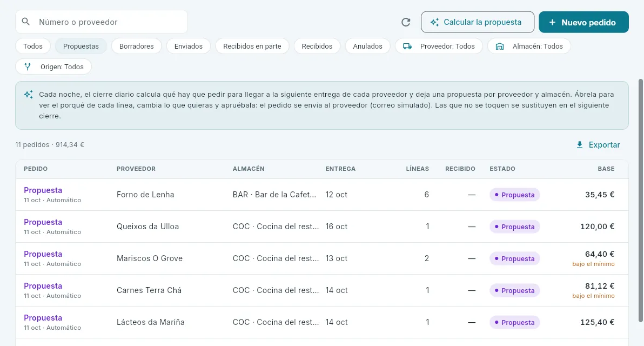Open the Proveedor: Todos filter dropdown
The width and height of the screenshot is (644, 346).
(439, 46)
